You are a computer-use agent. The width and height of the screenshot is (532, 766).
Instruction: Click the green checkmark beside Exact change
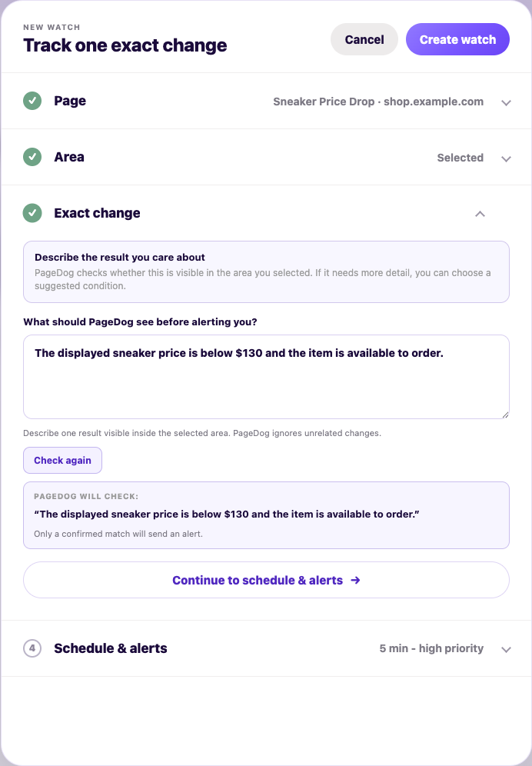point(32,213)
